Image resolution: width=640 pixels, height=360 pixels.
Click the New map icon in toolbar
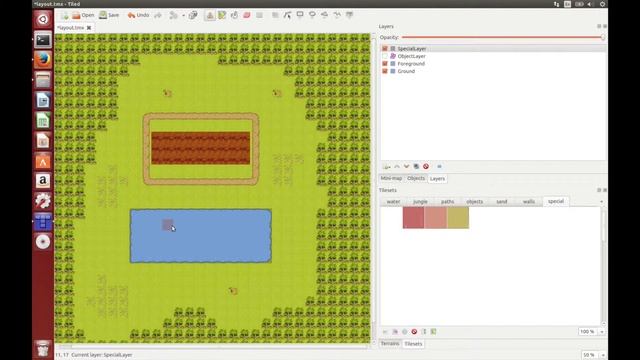[x=64, y=16]
